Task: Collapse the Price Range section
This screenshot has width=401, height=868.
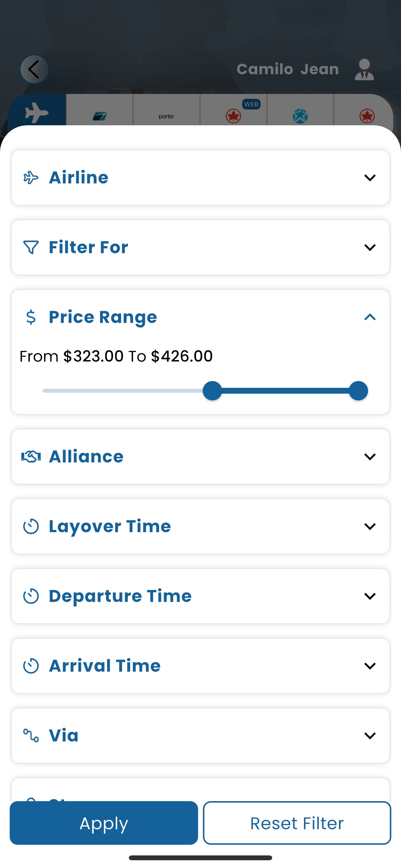Action: coord(370,317)
